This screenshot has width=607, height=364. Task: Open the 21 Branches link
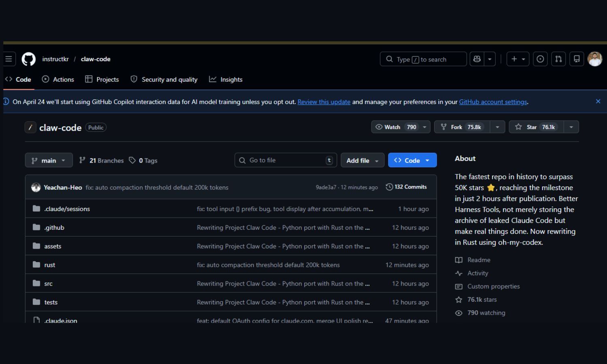point(102,160)
